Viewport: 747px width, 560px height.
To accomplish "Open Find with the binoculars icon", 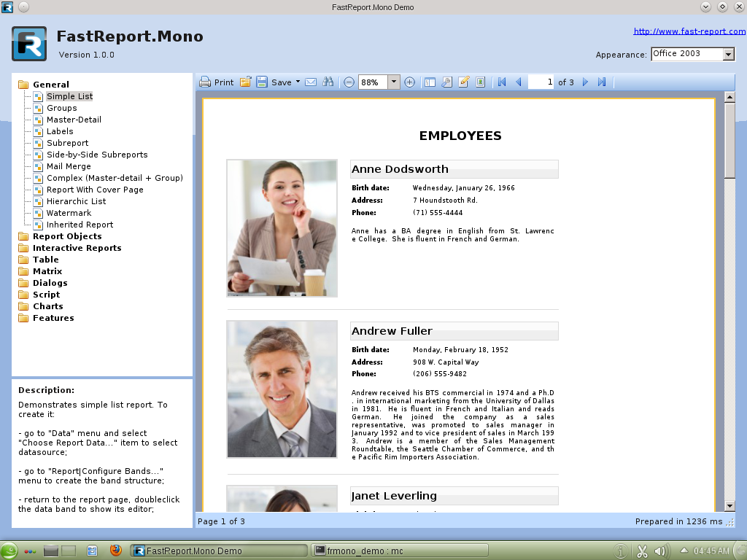I will [328, 82].
